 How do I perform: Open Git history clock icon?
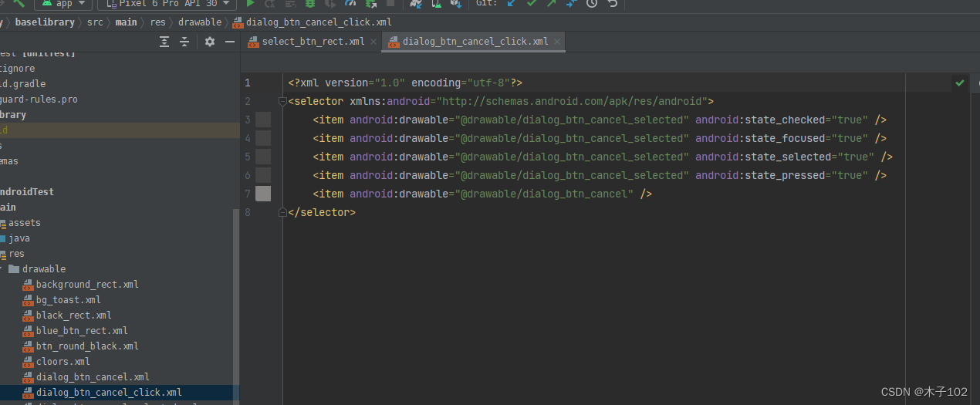tap(592, 4)
